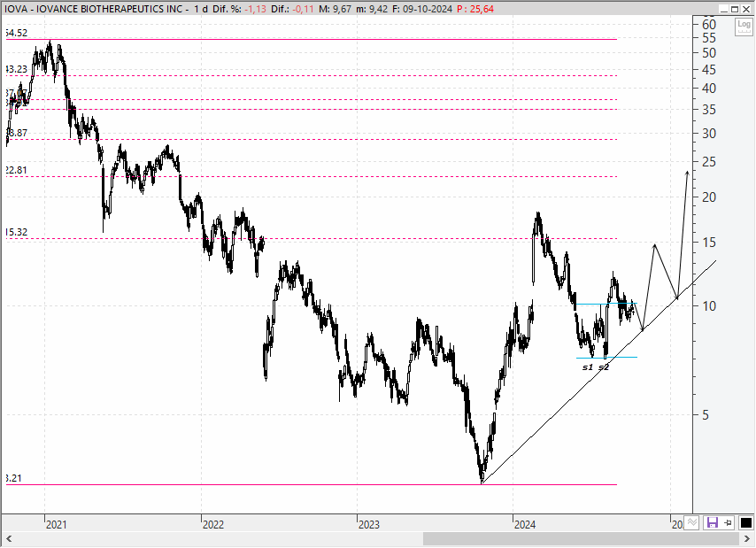This screenshot has height=548, width=756.
Task: Click the 40 price axis value
Action: (x=709, y=89)
